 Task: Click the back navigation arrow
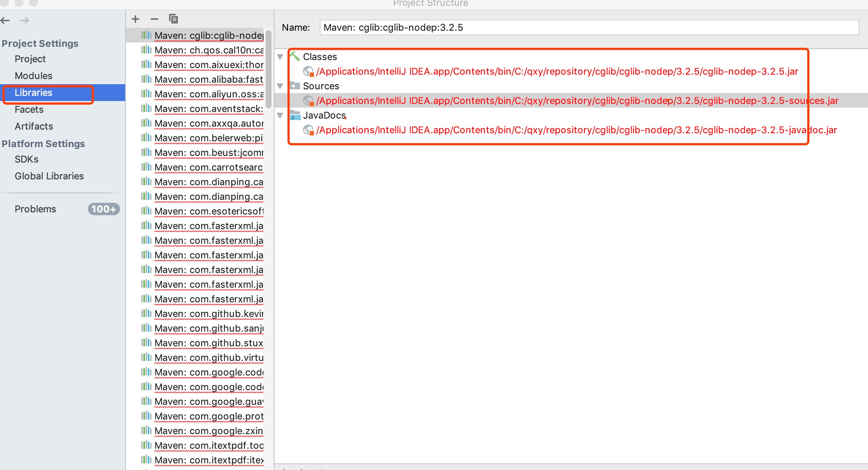[5, 20]
